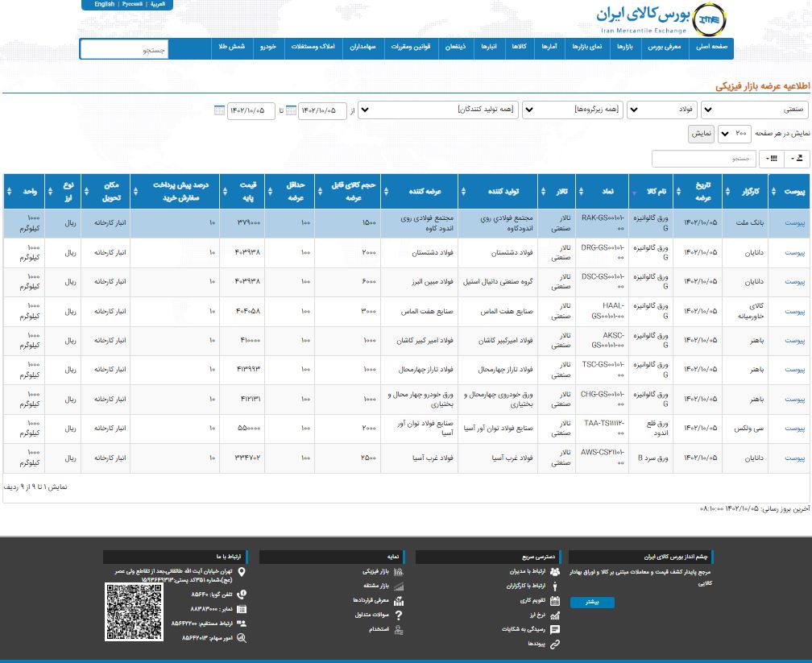Click sort arrows in قیمت پایه column header

point(226,192)
